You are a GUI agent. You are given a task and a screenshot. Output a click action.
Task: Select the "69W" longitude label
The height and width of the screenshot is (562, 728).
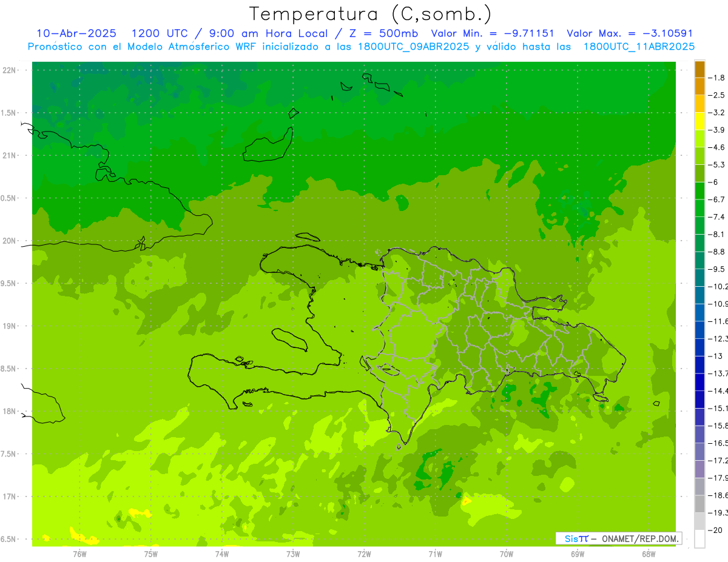(x=578, y=554)
